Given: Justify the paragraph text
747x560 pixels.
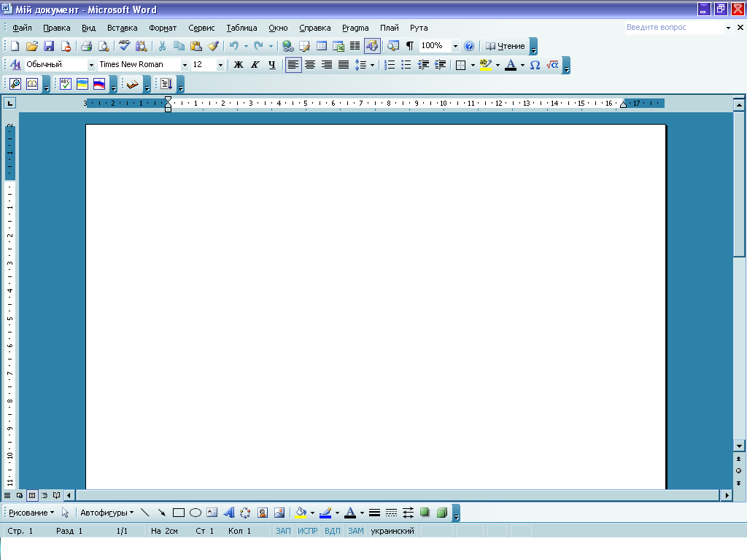Looking at the screenshot, I should (344, 65).
